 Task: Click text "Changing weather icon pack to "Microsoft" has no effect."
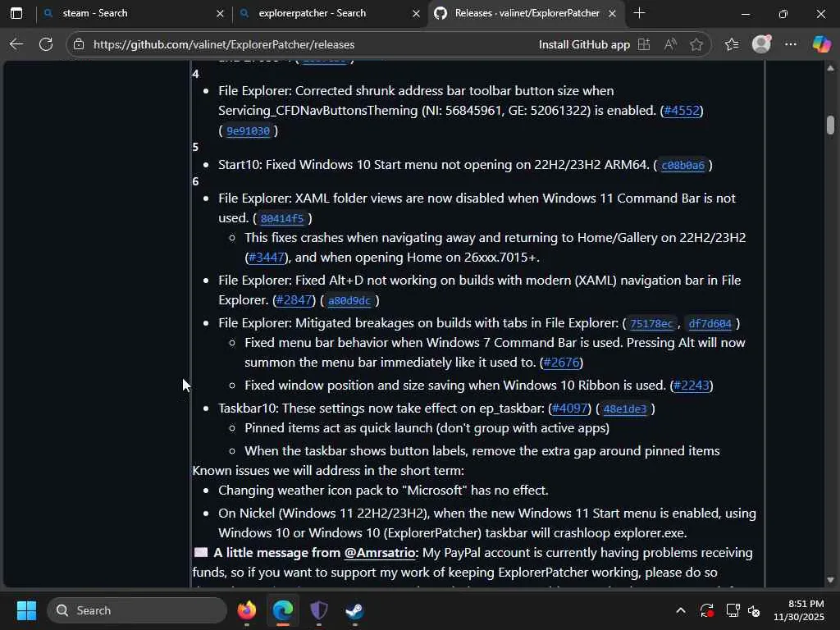pyautogui.click(x=383, y=491)
